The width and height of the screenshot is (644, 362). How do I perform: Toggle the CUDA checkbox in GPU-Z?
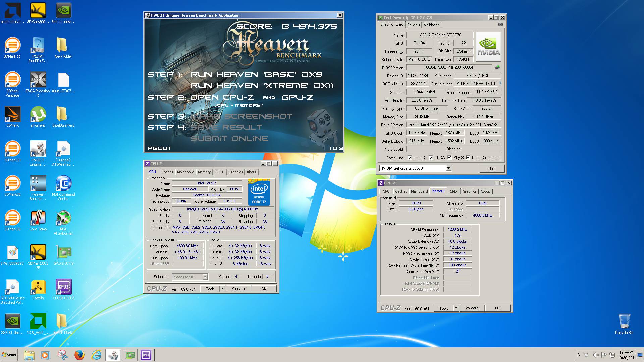point(430,157)
